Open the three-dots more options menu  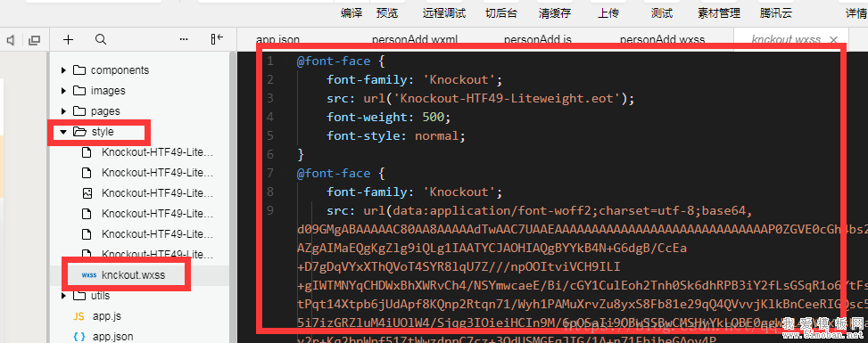pyautogui.click(x=185, y=39)
